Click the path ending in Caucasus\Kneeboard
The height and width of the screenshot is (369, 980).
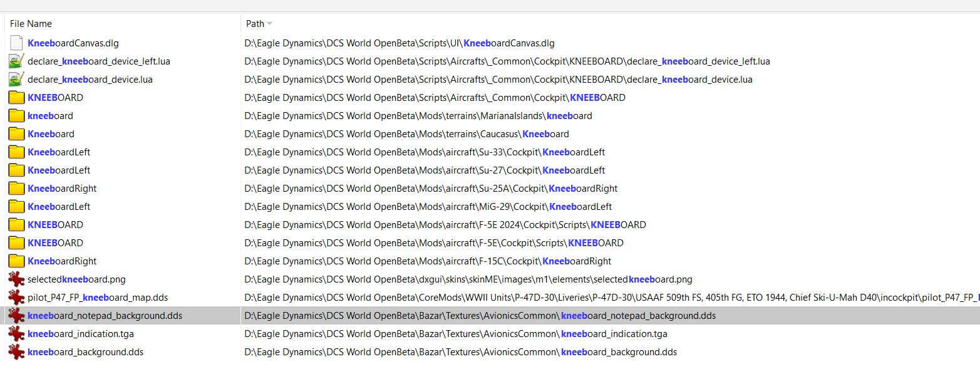tap(406, 134)
